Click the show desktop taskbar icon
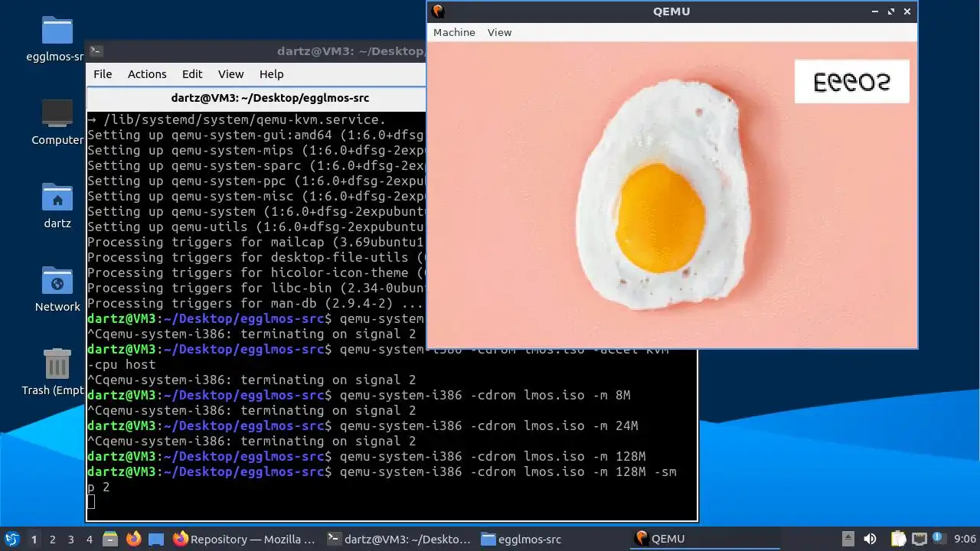Viewport: 980px width, 551px height. (x=156, y=539)
